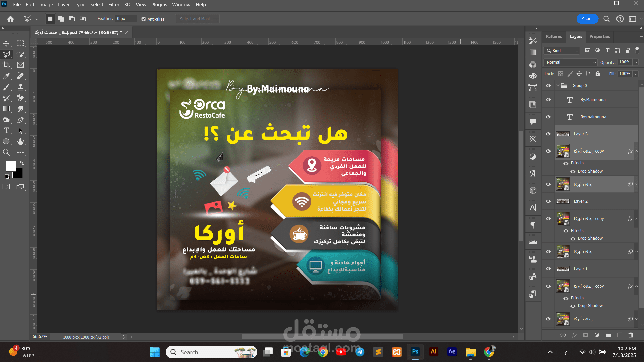Image resolution: width=644 pixels, height=362 pixels.
Task: Open Illustrator from the taskbar
Action: [433, 352]
